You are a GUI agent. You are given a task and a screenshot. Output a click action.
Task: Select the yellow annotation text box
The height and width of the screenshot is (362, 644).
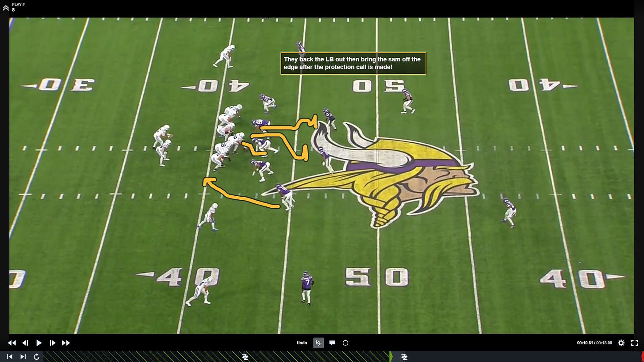(x=353, y=64)
